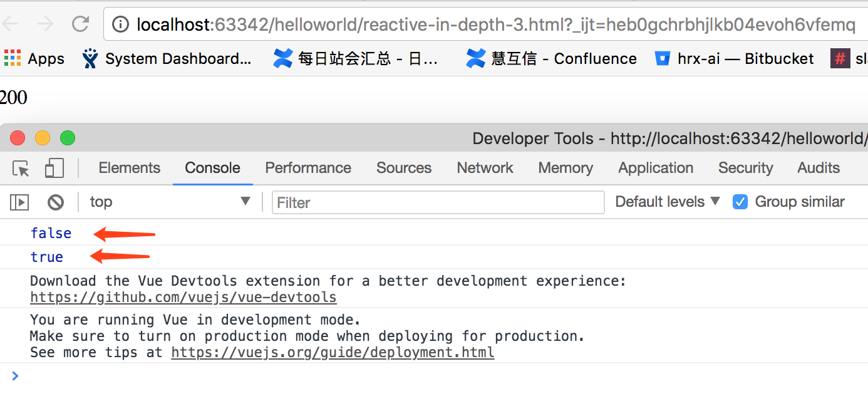Viewport: 868px width, 396px height.
Task: Uncheck the Group similar checkbox
Action: click(x=740, y=202)
